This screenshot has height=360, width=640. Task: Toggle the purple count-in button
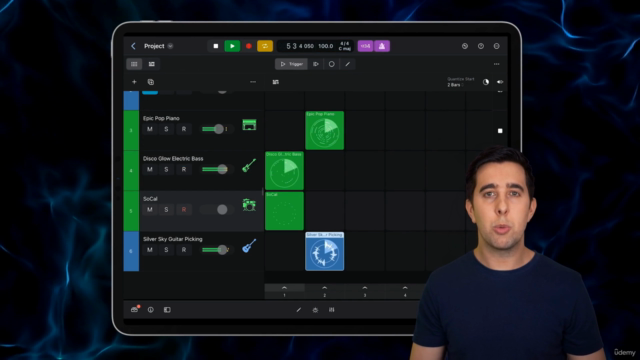(365, 46)
